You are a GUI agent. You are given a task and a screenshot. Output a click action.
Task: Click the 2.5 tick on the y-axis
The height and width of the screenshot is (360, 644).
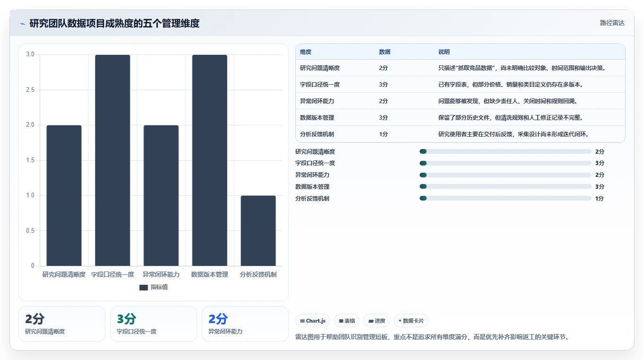tap(30, 90)
